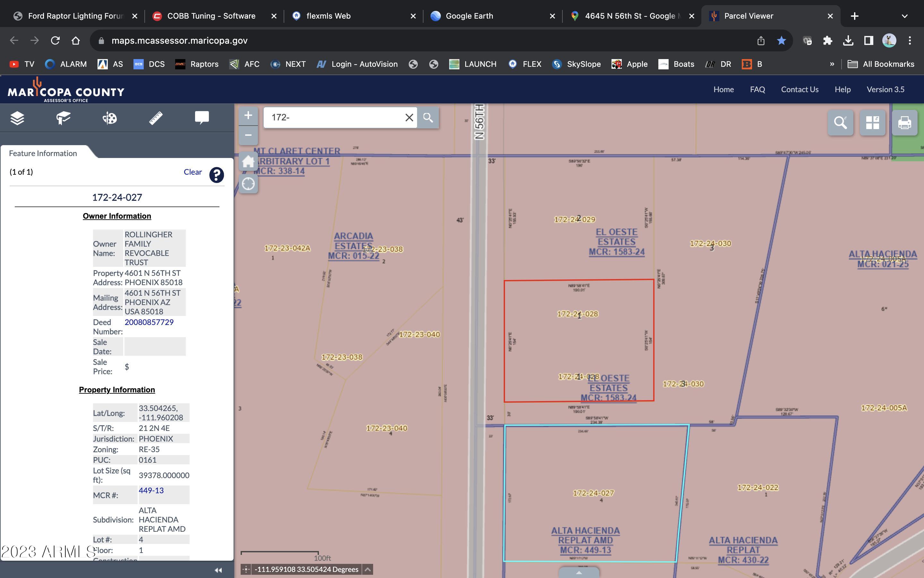The width and height of the screenshot is (924, 578).
Task: Bookmark this page with star icon
Action: [781, 40]
